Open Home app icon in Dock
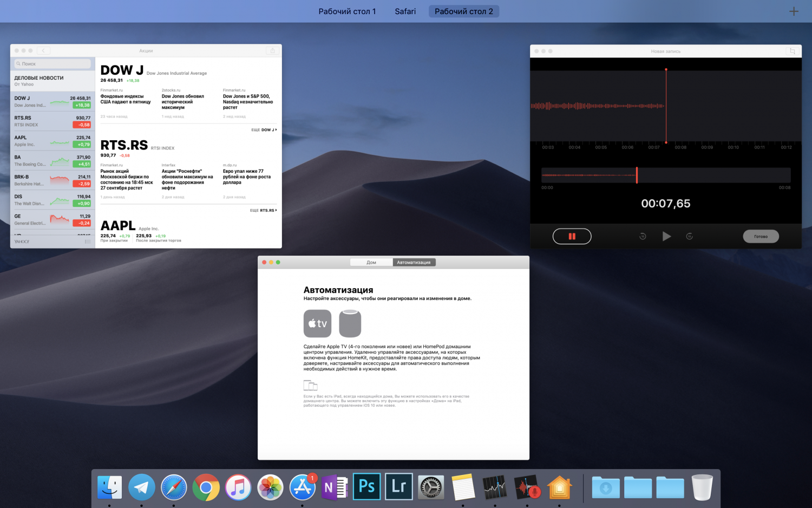The image size is (812, 508). (559, 487)
